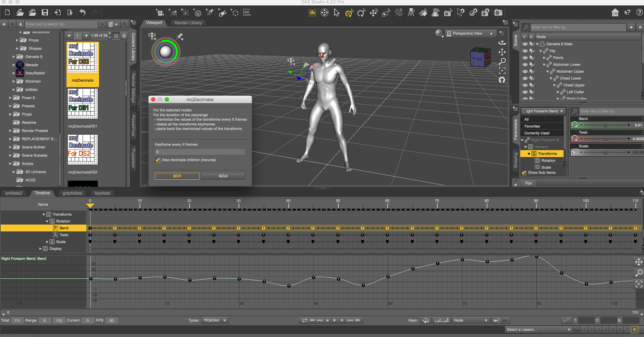Open the Types TRSOAH dropdown
Viewport: 644px width, 337px height.
215,321
